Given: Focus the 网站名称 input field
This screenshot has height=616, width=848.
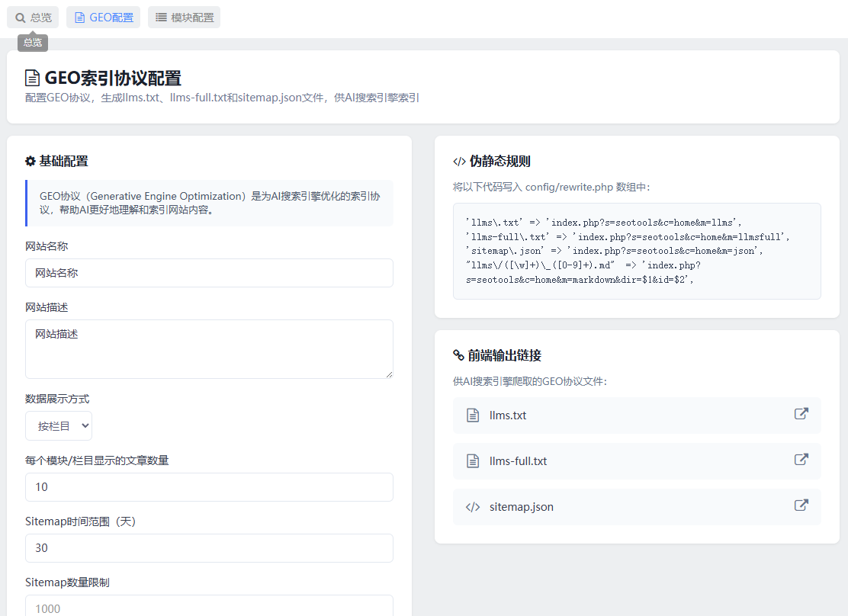Looking at the screenshot, I should (x=209, y=273).
